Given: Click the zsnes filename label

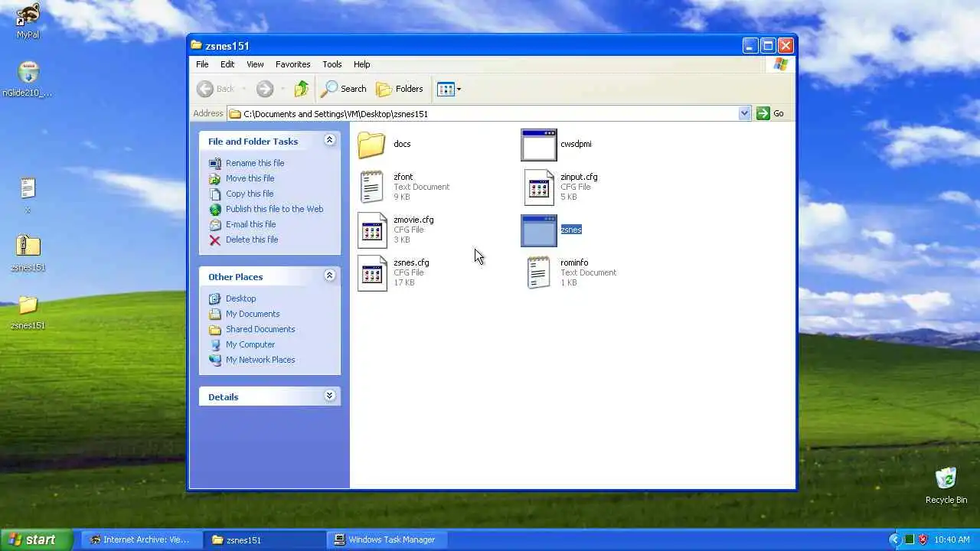Looking at the screenshot, I should pos(571,230).
